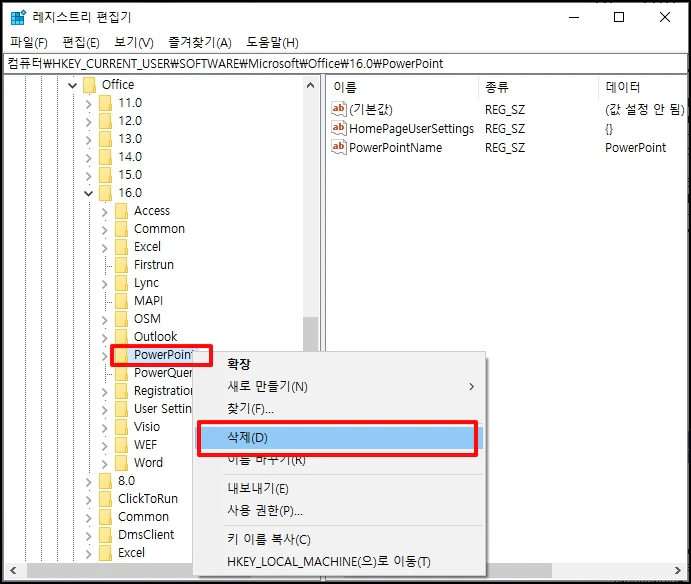This screenshot has height=584, width=691.
Task: Select the PowerPoint key in the tree
Action: click(163, 355)
